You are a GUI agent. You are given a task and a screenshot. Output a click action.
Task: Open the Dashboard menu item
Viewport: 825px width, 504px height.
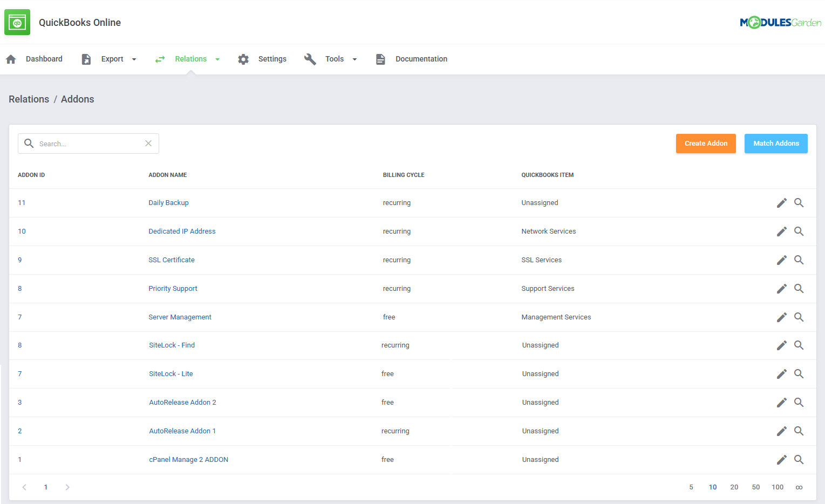coord(44,59)
